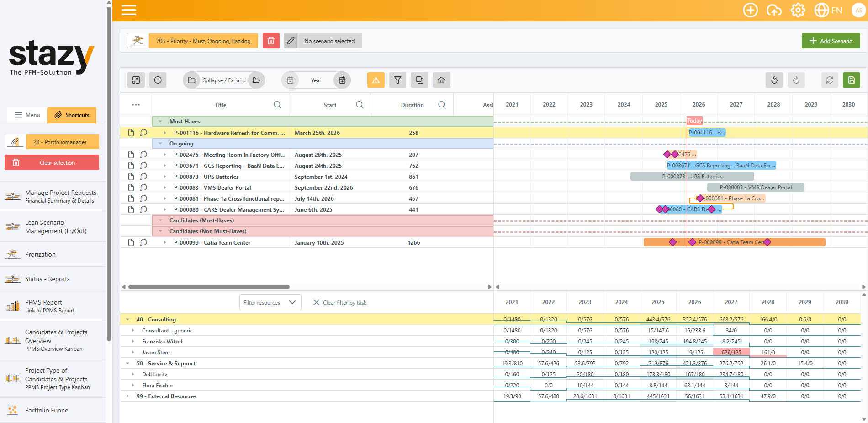
Task: Open the three-dots column options
Action: click(136, 105)
